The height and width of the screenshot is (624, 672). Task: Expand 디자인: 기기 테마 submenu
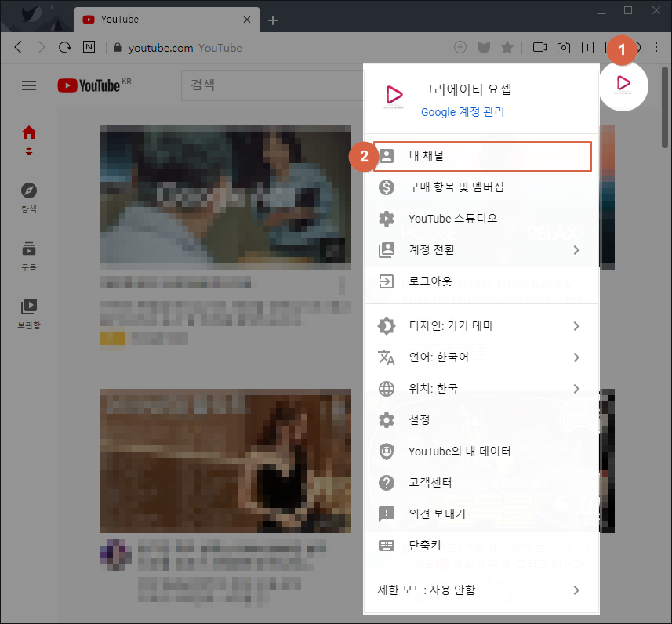coord(481,325)
